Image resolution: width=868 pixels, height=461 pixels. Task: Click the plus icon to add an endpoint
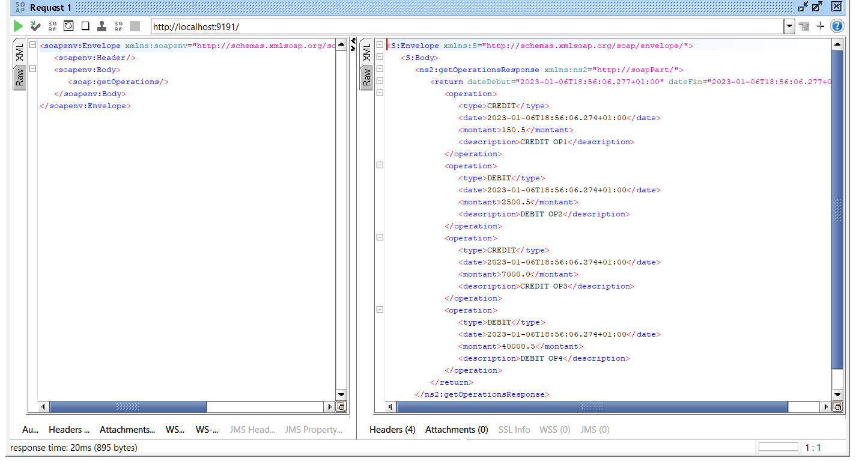(x=821, y=26)
